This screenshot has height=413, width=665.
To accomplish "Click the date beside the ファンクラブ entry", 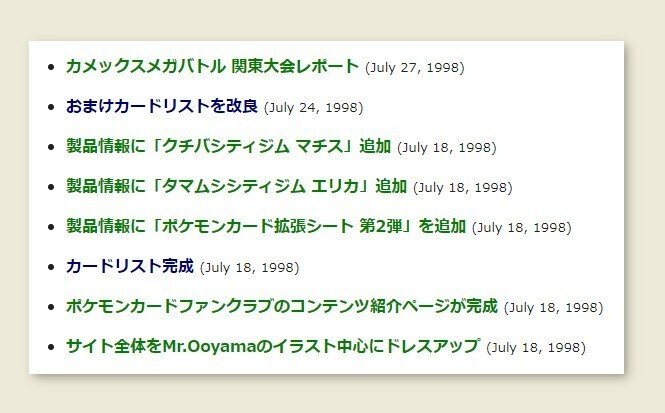I will pyautogui.click(x=553, y=307).
